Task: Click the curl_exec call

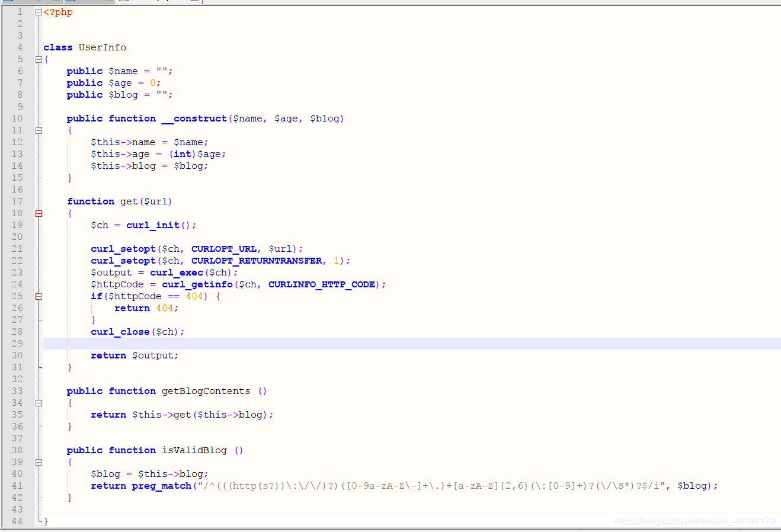Action: click(177, 273)
